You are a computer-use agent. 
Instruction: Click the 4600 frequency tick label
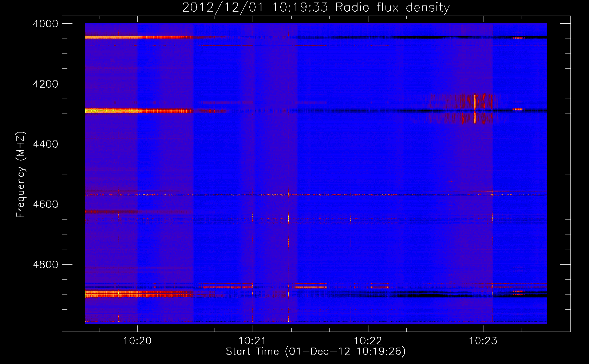[x=46, y=204]
